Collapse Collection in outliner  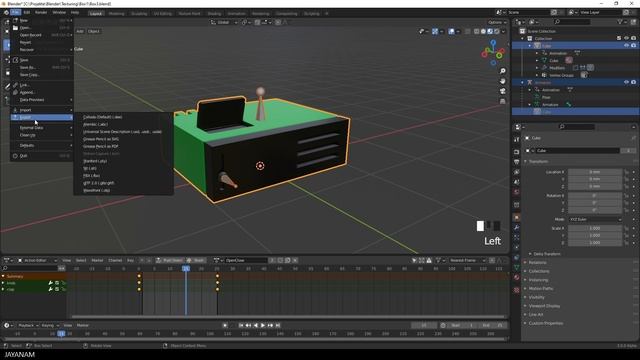[522, 38]
